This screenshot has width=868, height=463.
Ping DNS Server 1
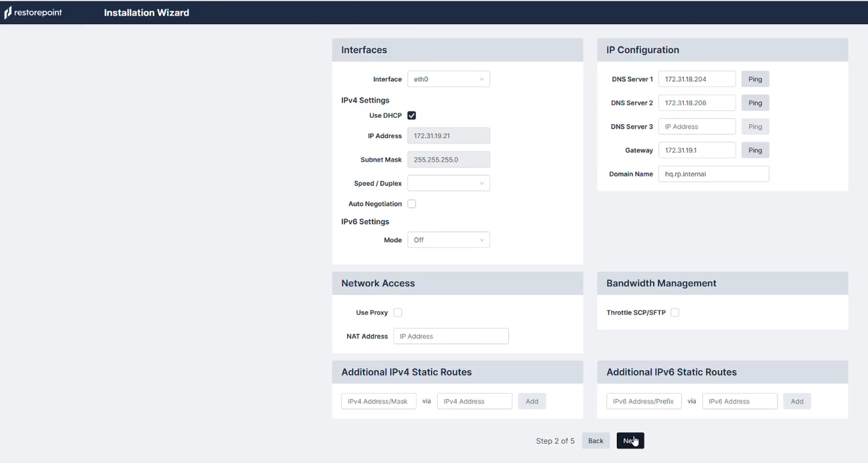755,79
